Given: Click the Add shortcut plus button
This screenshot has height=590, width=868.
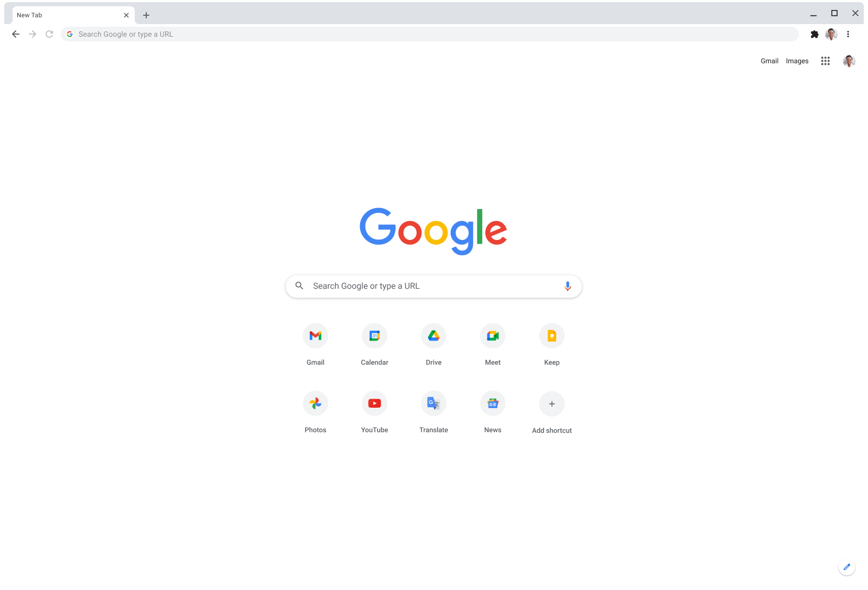Looking at the screenshot, I should click(x=551, y=404).
